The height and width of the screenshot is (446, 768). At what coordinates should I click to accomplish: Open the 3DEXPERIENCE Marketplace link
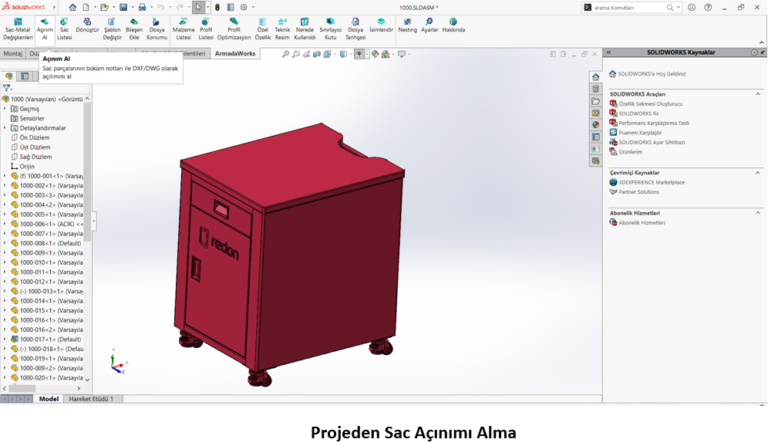pyautogui.click(x=651, y=183)
